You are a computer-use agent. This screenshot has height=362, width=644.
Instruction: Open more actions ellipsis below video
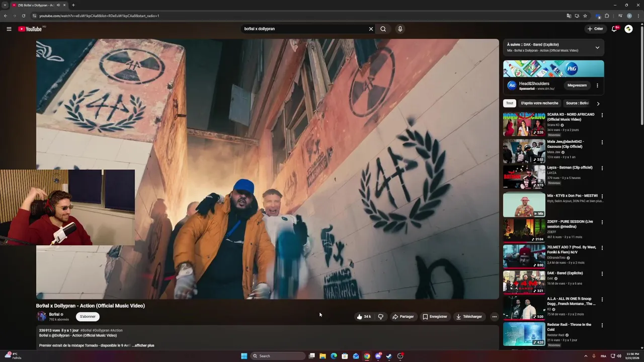coord(494,317)
